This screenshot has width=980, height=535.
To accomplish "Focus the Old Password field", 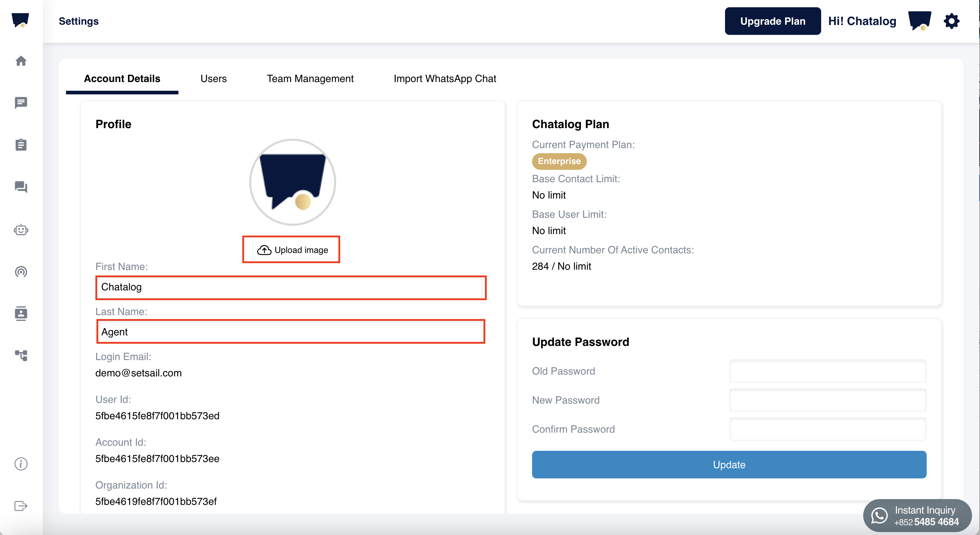I will tap(827, 371).
